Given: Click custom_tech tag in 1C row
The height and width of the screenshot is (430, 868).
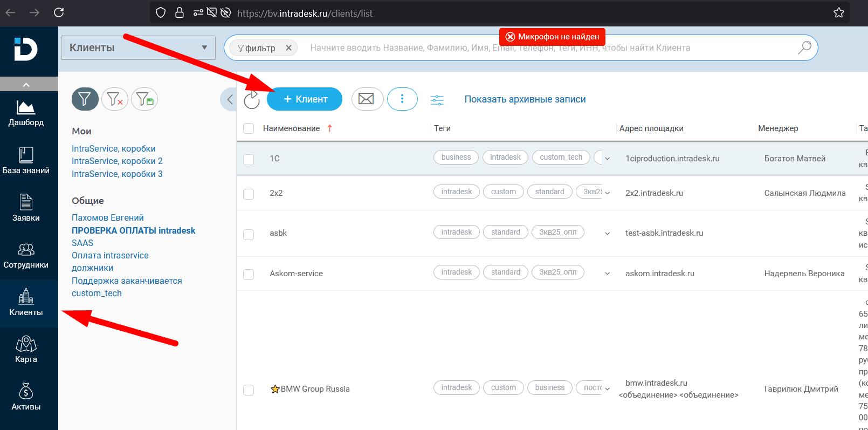Looking at the screenshot, I should [x=561, y=157].
